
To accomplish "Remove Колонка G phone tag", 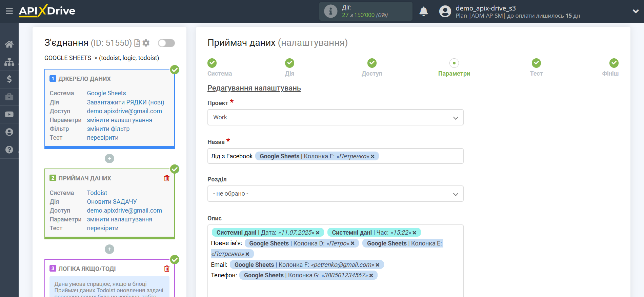I will point(371,275).
